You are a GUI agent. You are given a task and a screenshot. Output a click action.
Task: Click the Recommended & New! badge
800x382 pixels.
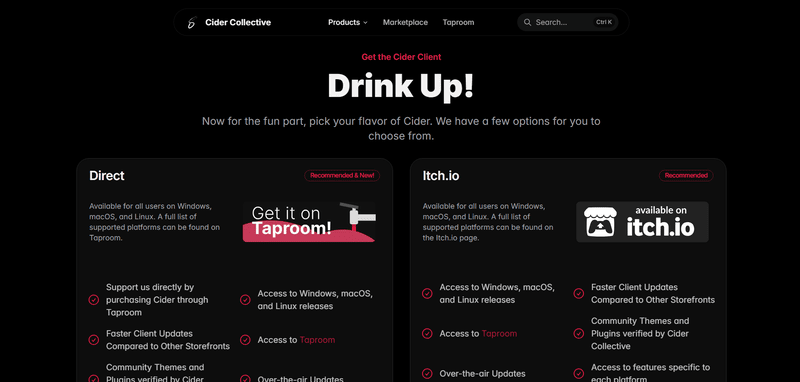point(342,175)
